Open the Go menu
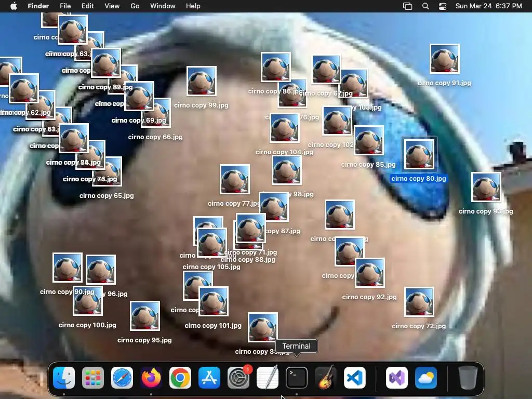 135,6
